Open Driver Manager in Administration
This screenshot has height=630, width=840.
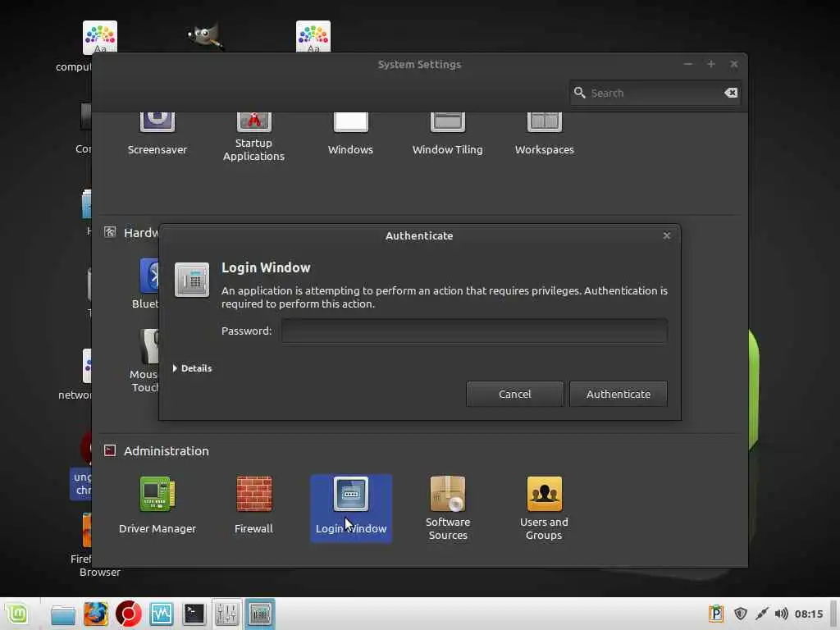[x=157, y=505]
